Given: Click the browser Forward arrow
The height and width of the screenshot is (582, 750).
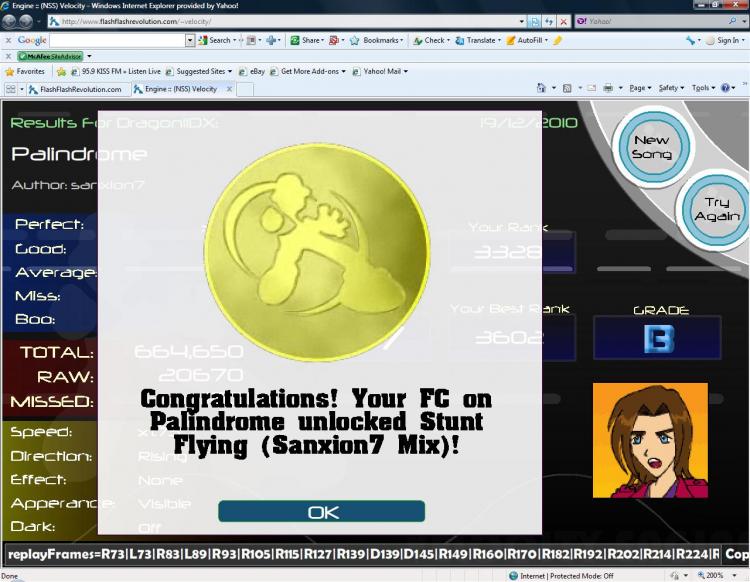Looking at the screenshot, I should point(26,22).
